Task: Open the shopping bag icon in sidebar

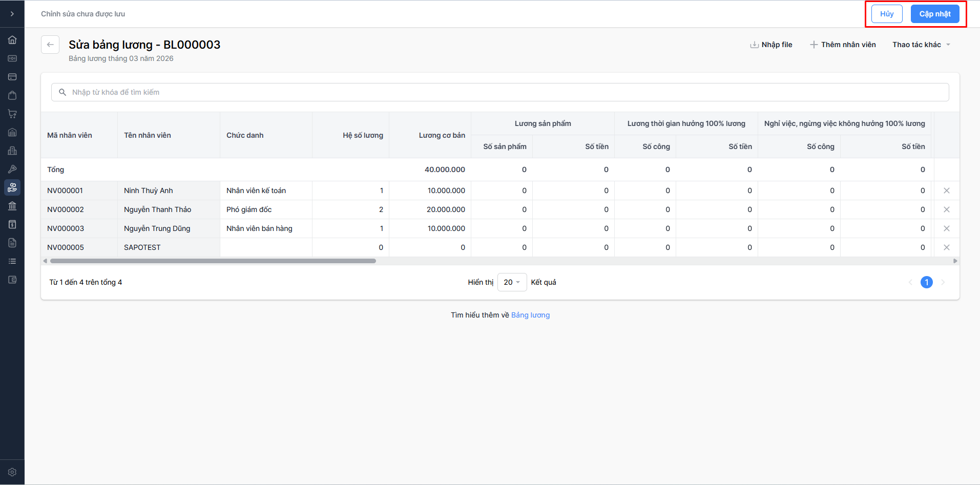Action: tap(12, 95)
